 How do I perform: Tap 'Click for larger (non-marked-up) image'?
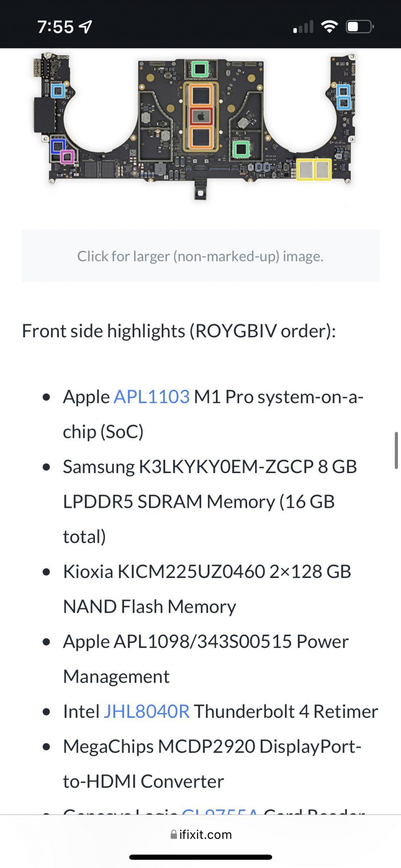coord(200,256)
